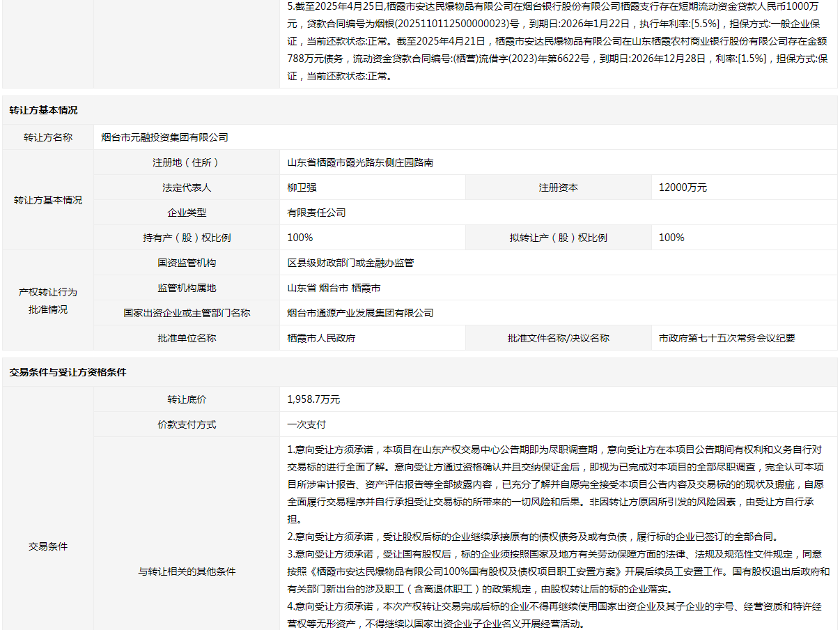Select 烟台市通源产业发展集团有限公司 in the table

pos(360,313)
